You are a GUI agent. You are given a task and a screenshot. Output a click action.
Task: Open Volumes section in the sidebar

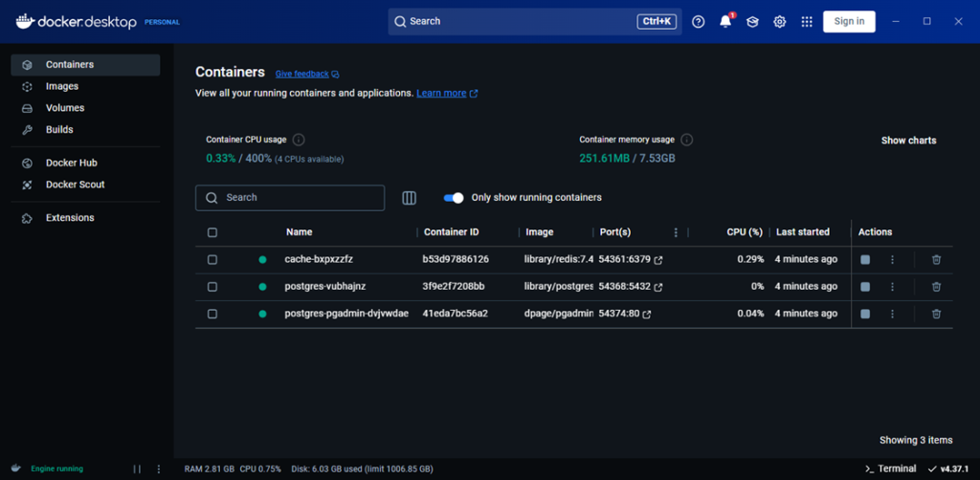65,108
